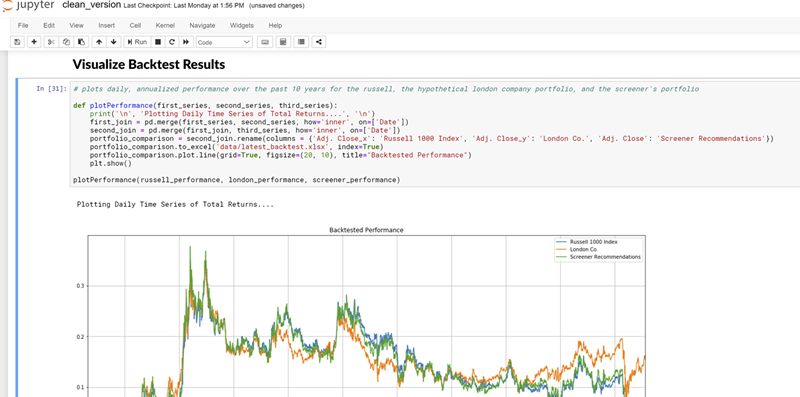The image size is (800, 397).
Task: Restart the kernel
Action: (172, 42)
